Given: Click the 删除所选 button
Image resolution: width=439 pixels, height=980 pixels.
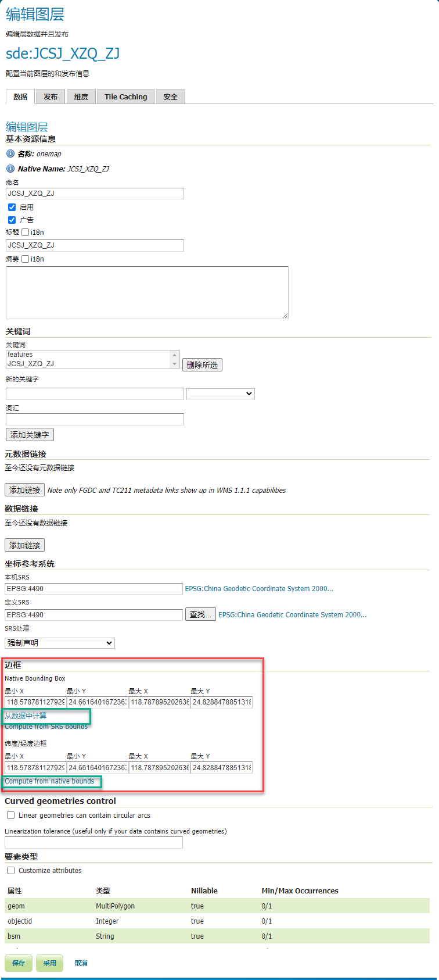Looking at the screenshot, I should [x=202, y=365].
